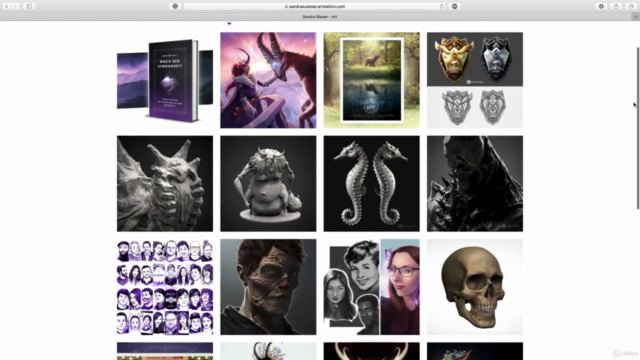Click the dark round extension icon right of address bar
The height and width of the screenshot is (360, 640).
[455, 7]
